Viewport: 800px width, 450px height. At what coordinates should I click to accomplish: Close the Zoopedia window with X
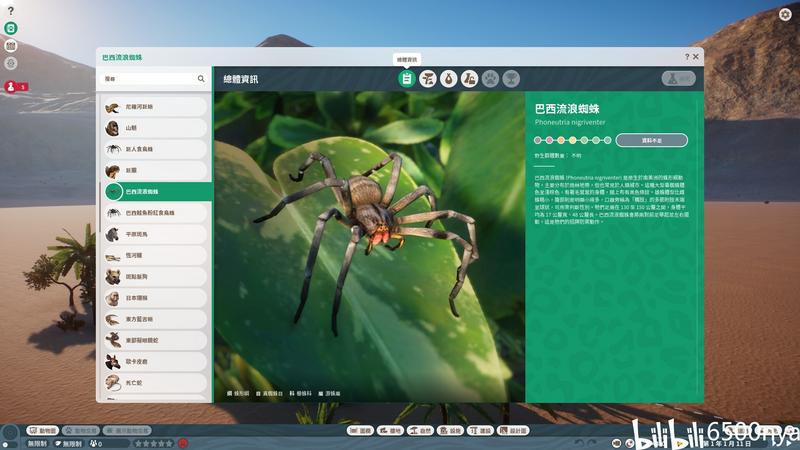click(x=695, y=57)
